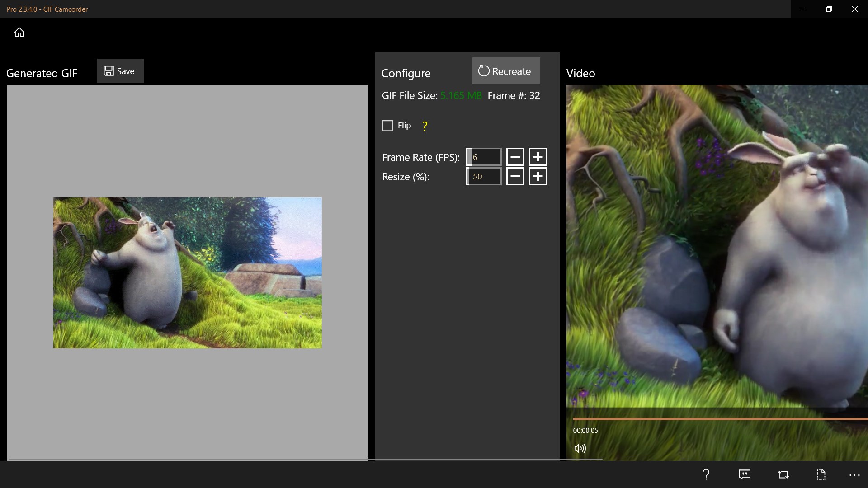Click the repeat loop arrows icon

pyautogui.click(x=783, y=474)
